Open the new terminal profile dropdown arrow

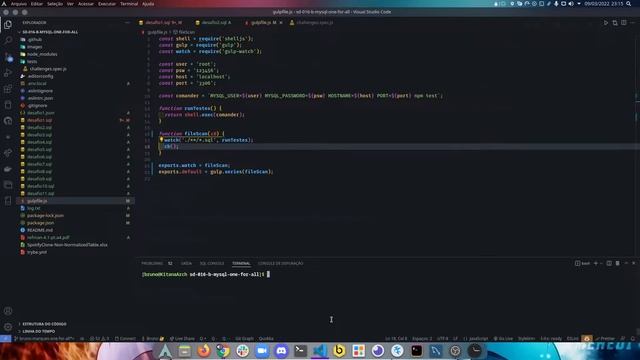[601, 263]
